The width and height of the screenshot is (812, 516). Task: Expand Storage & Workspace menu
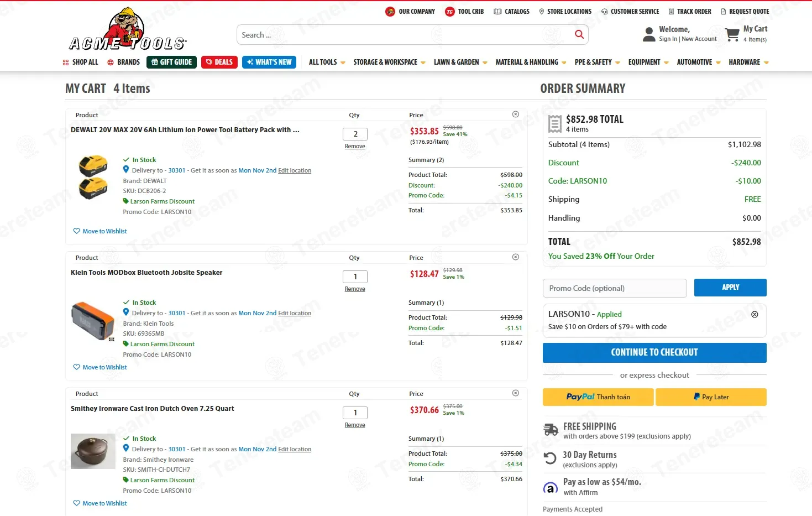(x=390, y=62)
